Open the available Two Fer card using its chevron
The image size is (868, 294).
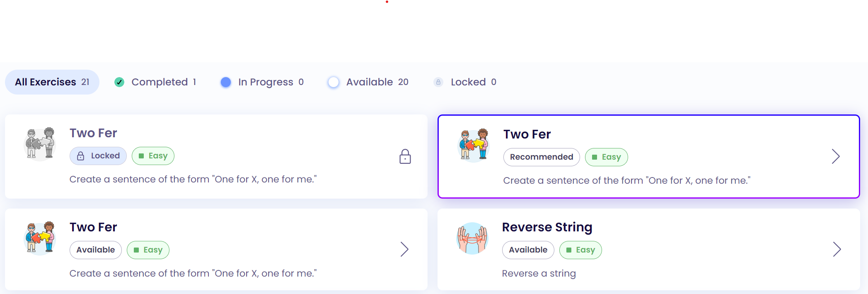pyautogui.click(x=404, y=249)
